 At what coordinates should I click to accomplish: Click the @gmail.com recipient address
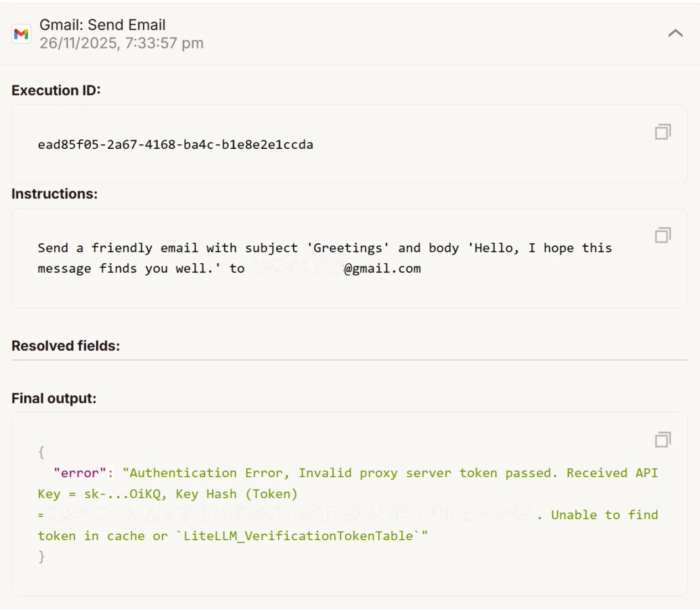[x=382, y=269]
